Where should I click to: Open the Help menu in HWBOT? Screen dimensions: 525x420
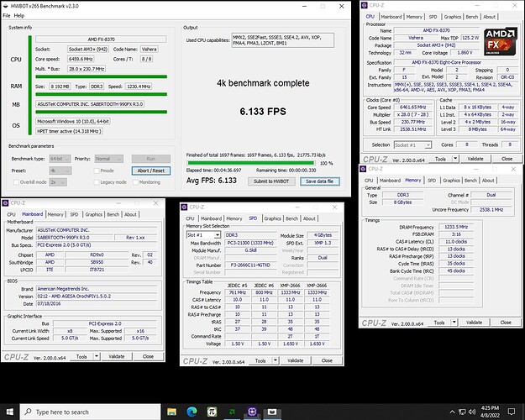pos(19,15)
